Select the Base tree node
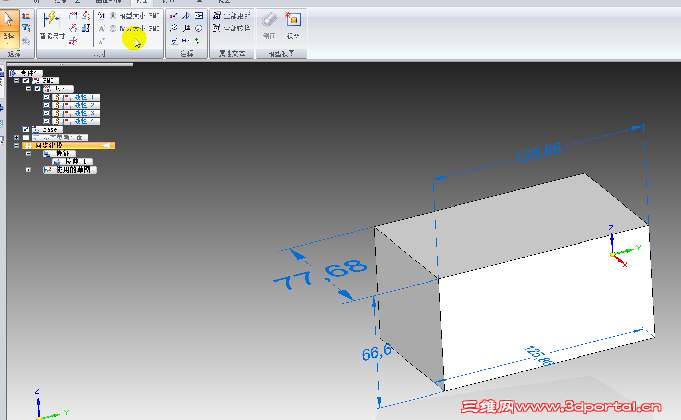The image size is (681, 420). 47,129
